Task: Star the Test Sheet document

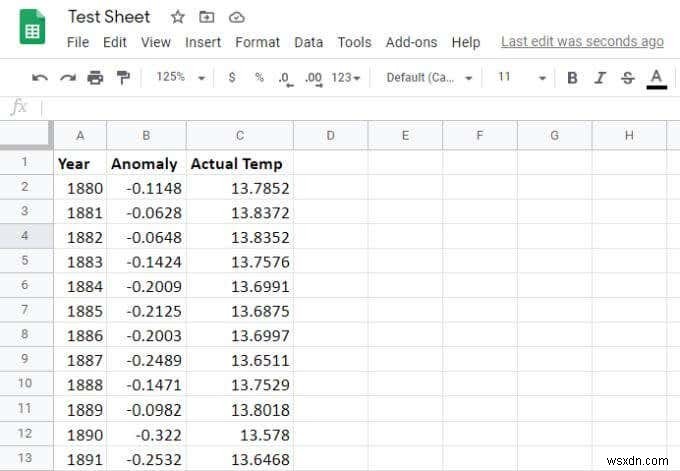Action: point(178,17)
